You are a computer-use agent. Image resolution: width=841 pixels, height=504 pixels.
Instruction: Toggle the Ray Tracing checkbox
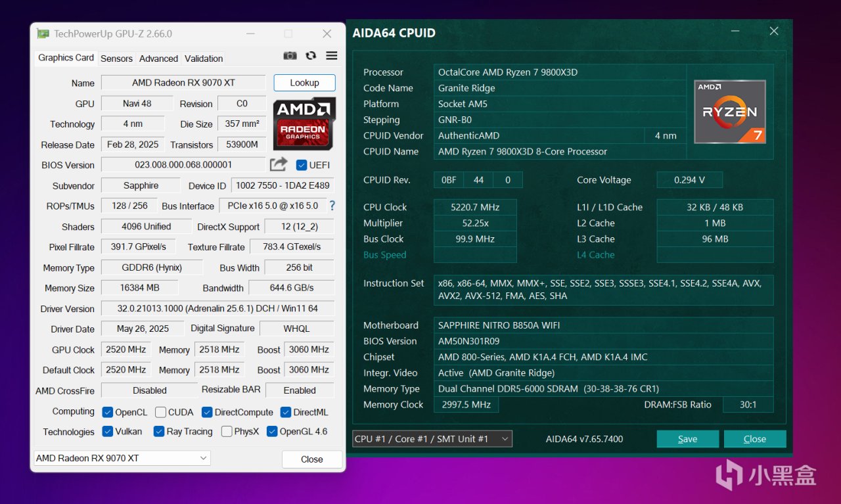(159, 432)
